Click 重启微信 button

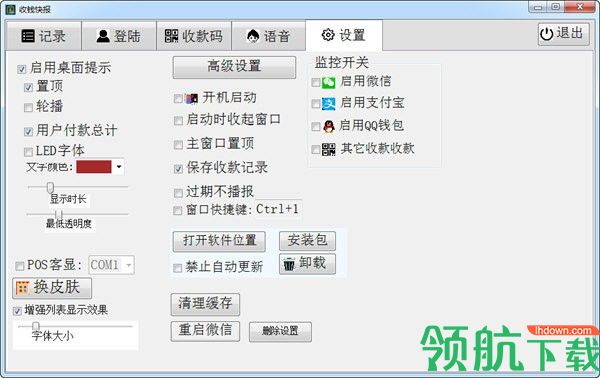pyautogui.click(x=205, y=331)
